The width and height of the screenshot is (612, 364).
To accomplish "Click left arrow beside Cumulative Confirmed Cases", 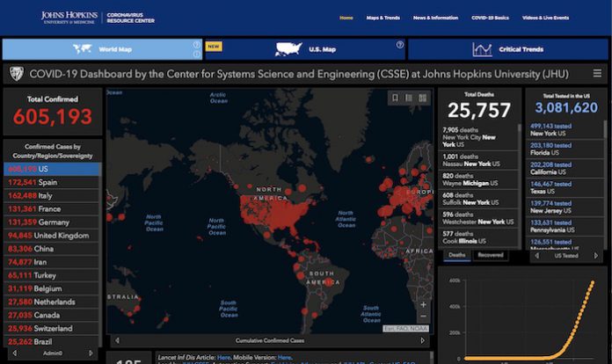I will point(117,340).
